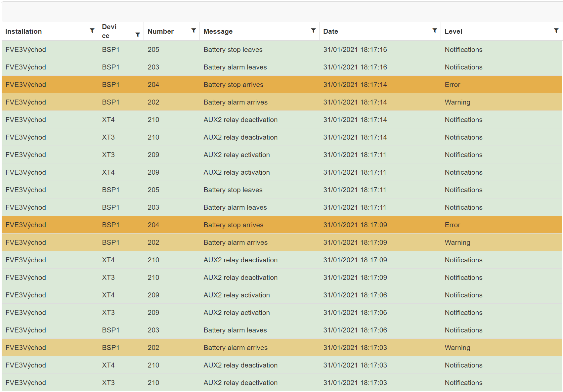Click the Devi ce column header text
Viewport: 563px width, 392px height.
click(x=109, y=31)
